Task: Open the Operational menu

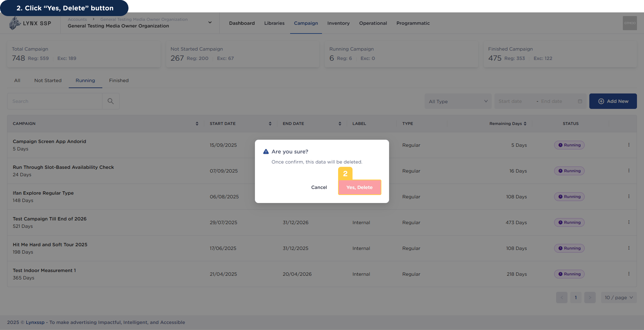Action: coord(373,23)
